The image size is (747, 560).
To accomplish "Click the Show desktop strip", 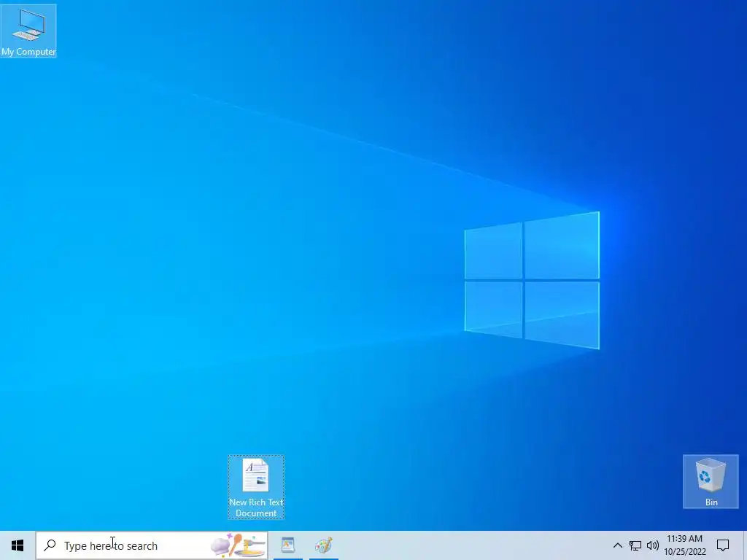I will [x=745, y=545].
